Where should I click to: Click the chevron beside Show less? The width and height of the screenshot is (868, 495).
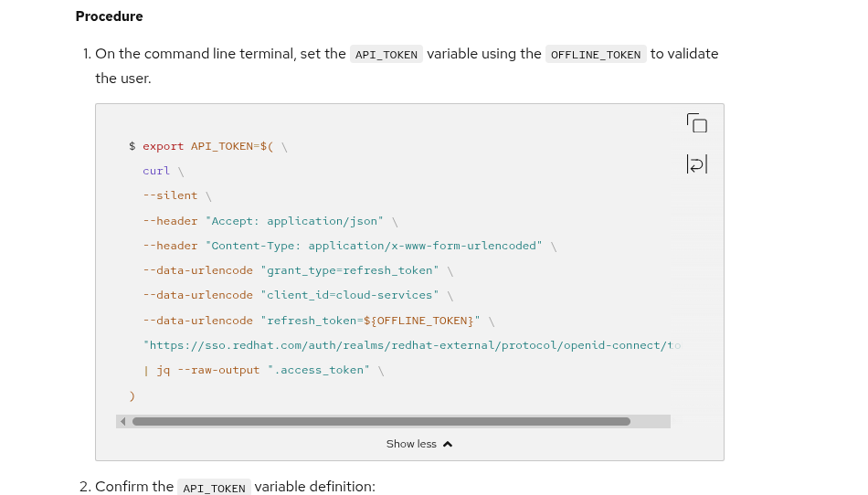[448, 445]
